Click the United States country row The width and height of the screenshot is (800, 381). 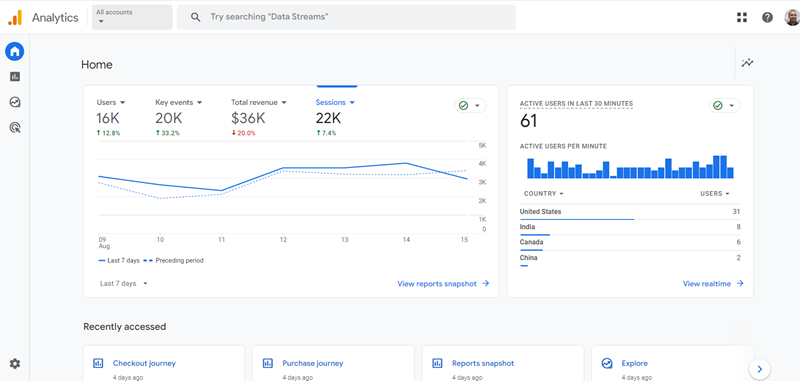[x=630, y=212]
